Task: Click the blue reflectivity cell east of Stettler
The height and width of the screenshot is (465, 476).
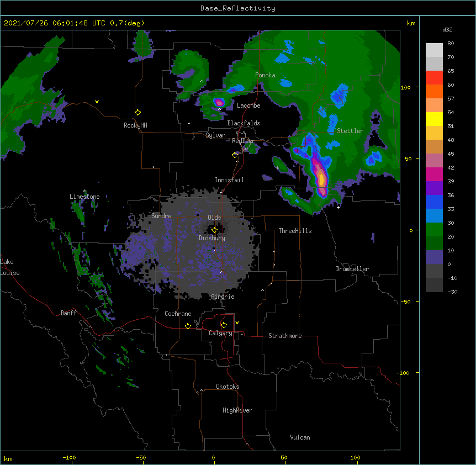Action: [x=374, y=157]
